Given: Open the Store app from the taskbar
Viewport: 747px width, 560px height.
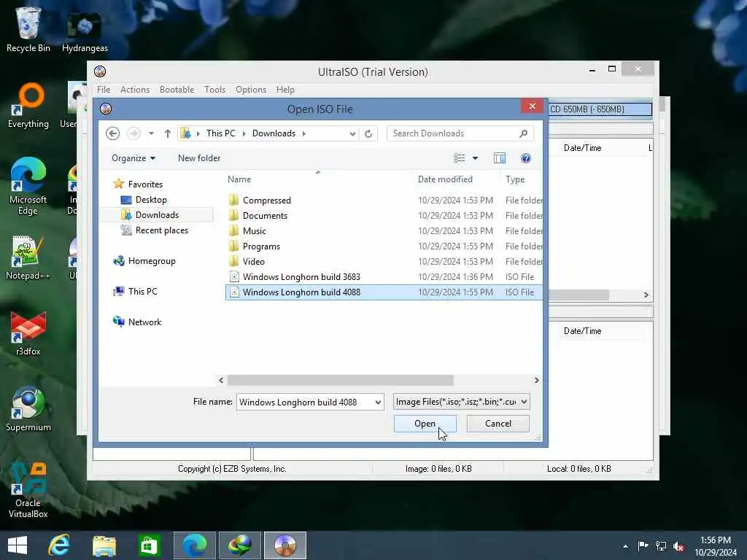Looking at the screenshot, I should tap(149, 545).
